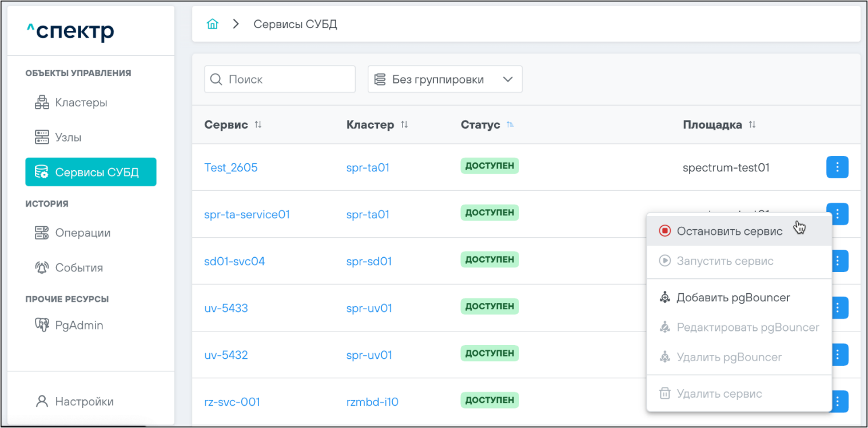The image size is (868, 428).
Task: Open three-dot menu for uv-5433 row
Action: pyautogui.click(x=837, y=308)
